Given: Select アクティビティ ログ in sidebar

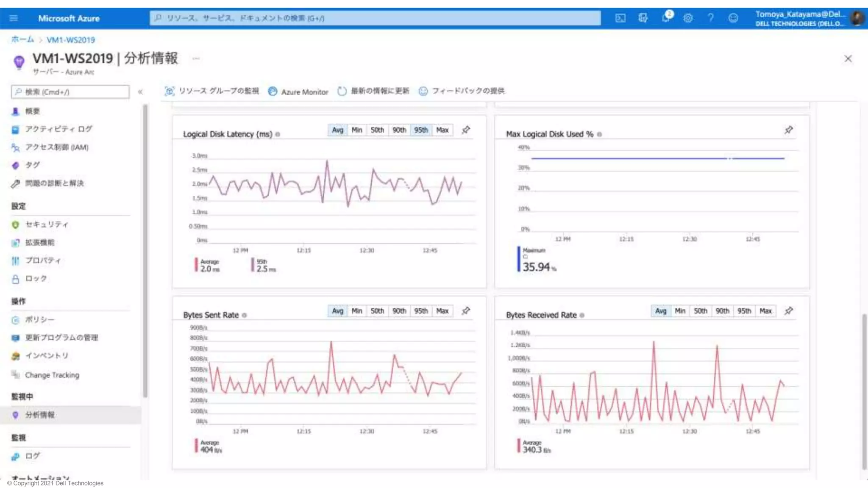Looking at the screenshot, I should tap(58, 129).
